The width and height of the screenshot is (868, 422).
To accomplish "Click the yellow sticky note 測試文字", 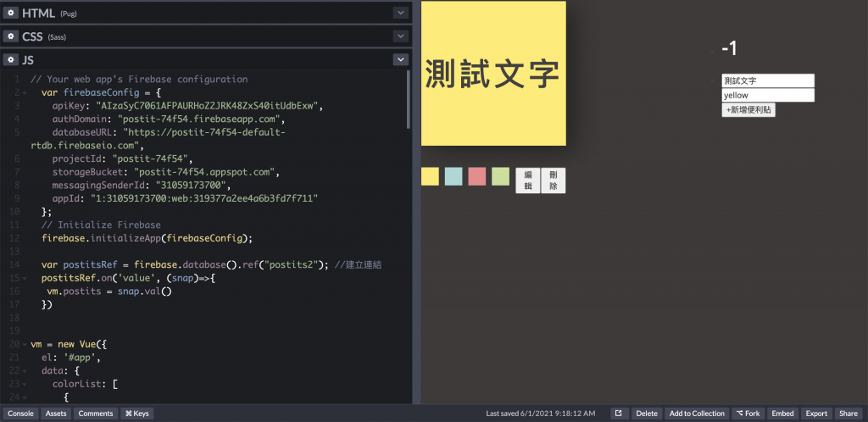I will click(493, 74).
